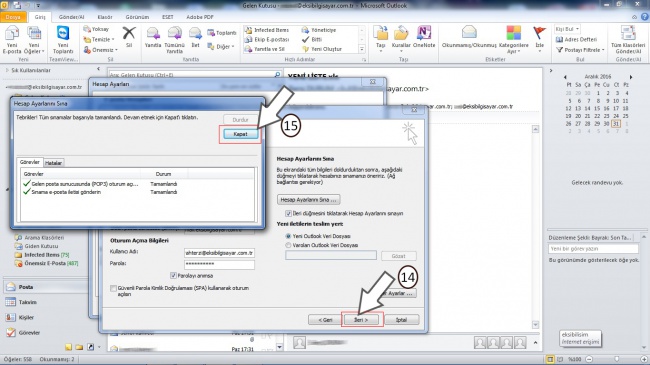Select Yeni Outlook Veri Dosyası radio button
The image size is (650, 365).
tap(288, 236)
